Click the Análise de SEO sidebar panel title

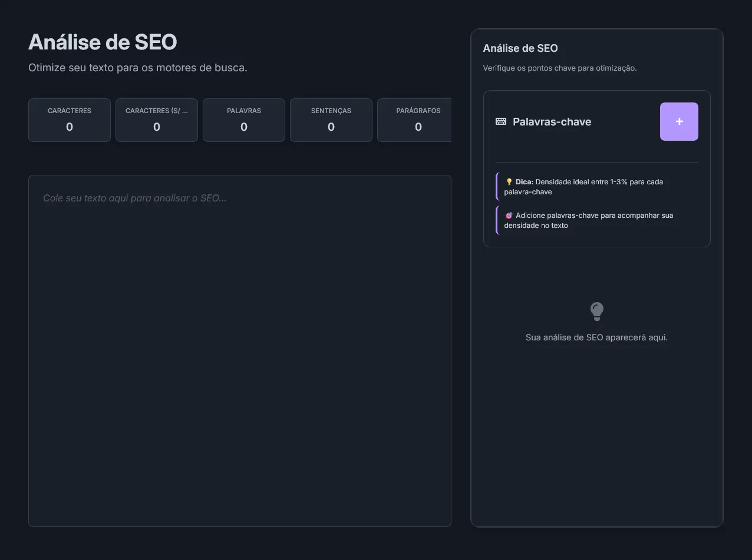[x=520, y=48]
